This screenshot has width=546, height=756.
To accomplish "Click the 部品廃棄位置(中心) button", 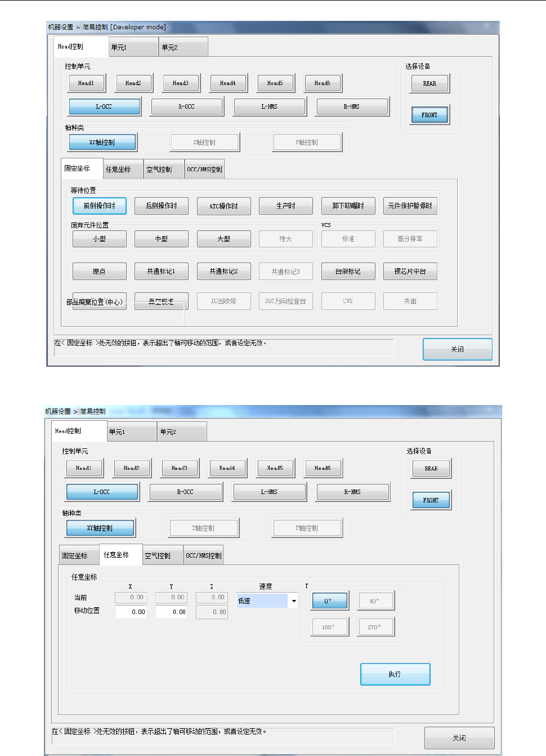I will click(x=100, y=301).
